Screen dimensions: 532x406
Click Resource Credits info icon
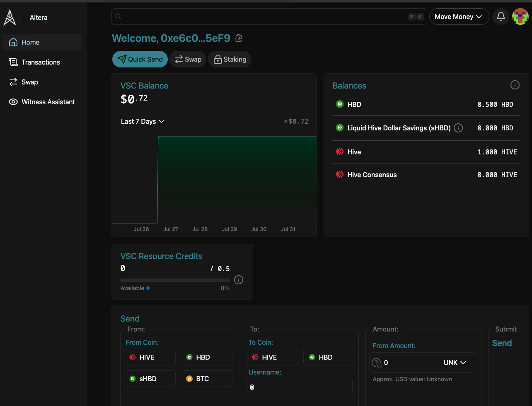point(239,280)
